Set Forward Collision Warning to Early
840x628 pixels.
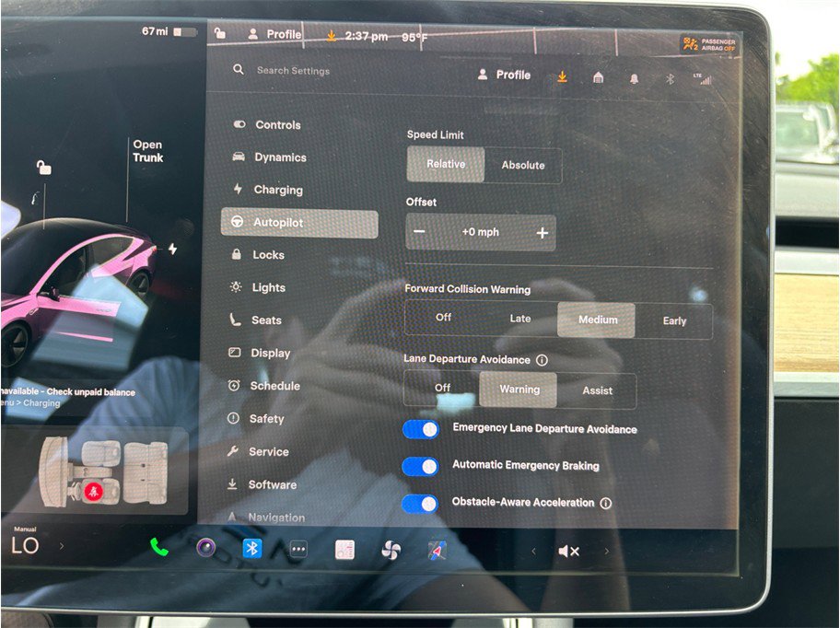click(674, 321)
